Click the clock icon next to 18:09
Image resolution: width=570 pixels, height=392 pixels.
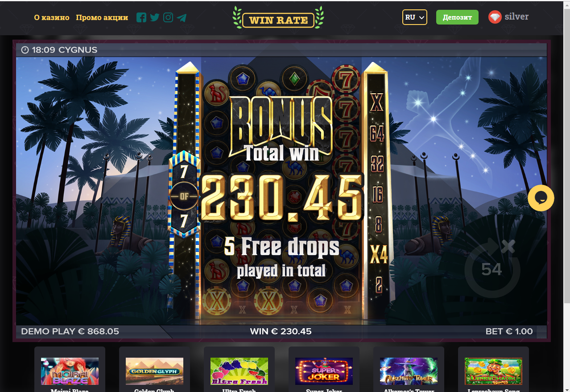tap(25, 50)
